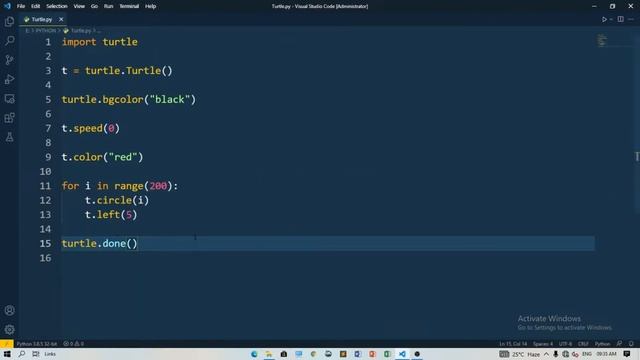Click 't.circle(i)' on line 12
640x360 pixels.
click(x=117, y=200)
